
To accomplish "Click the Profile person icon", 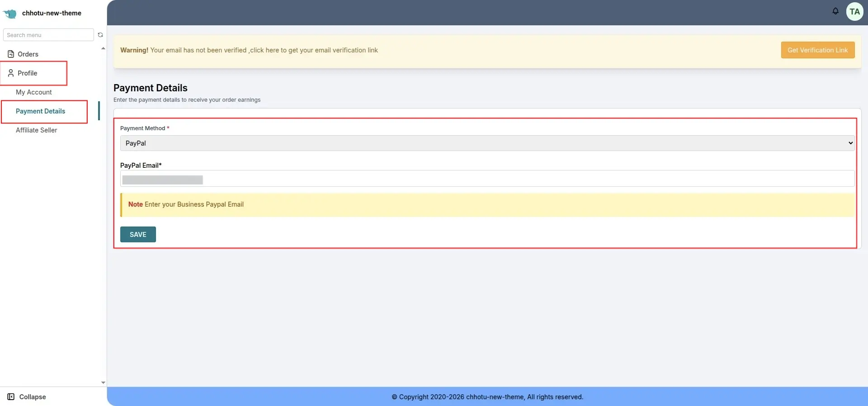I will point(11,73).
